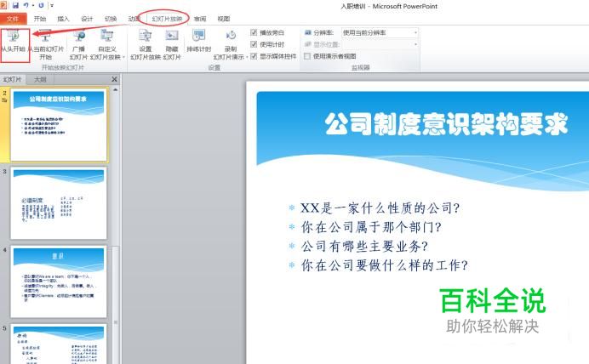Redo the last action
This screenshot has width=589, height=364.
pos(41,5)
